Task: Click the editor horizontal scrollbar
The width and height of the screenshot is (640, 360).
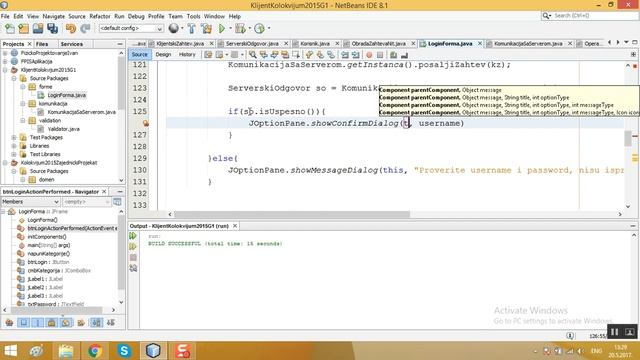Action: [x=292, y=214]
